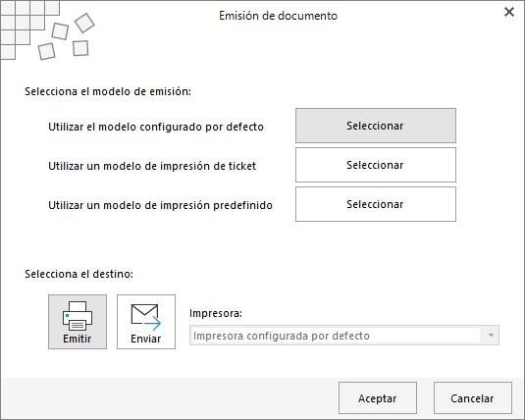This screenshot has height=420, width=525.
Task: Choose the Emitir printer destination button
Action: [x=78, y=322]
